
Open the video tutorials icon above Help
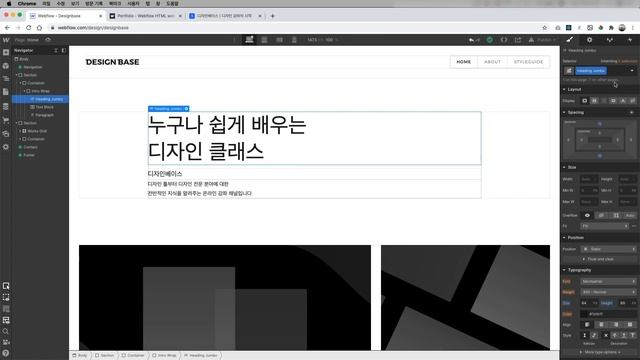(6, 342)
